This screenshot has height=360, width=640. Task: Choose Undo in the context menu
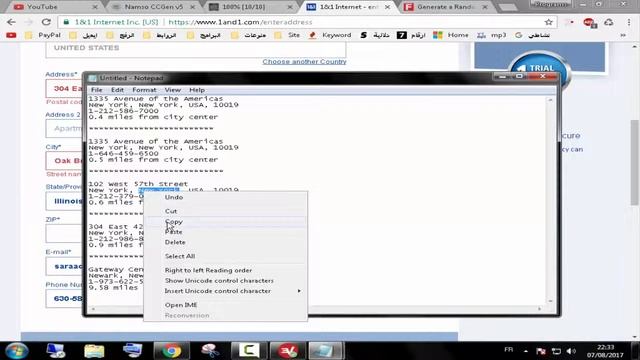[x=225, y=197]
